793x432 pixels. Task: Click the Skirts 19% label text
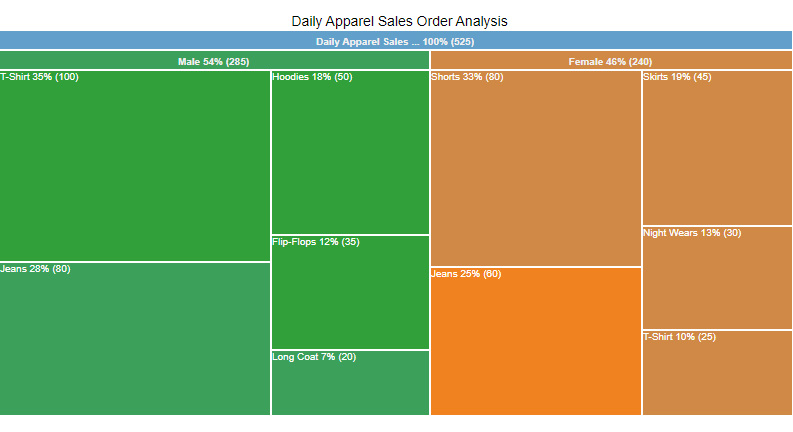[x=667, y=77]
